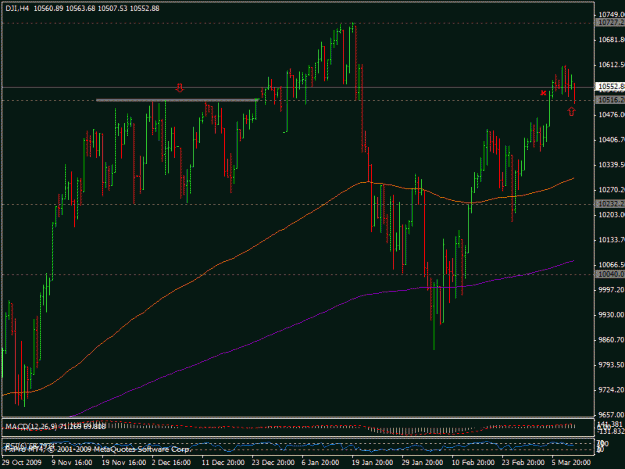625x469 pixels.
Task: Select the low value 10507.53
Action: click(112, 8)
